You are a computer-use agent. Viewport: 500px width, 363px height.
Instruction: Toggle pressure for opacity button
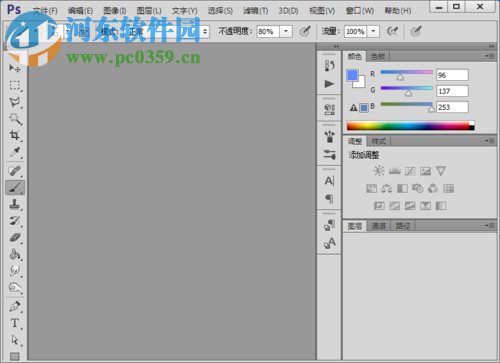305,32
